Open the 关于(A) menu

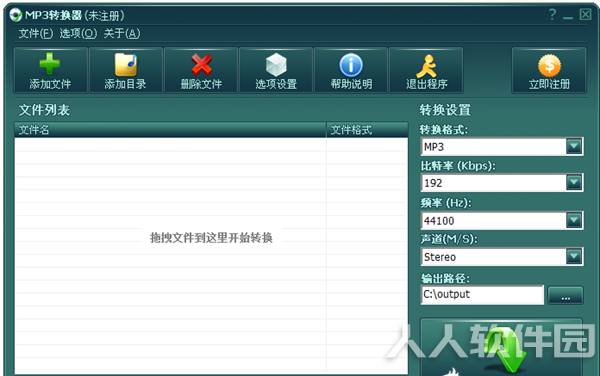122,34
